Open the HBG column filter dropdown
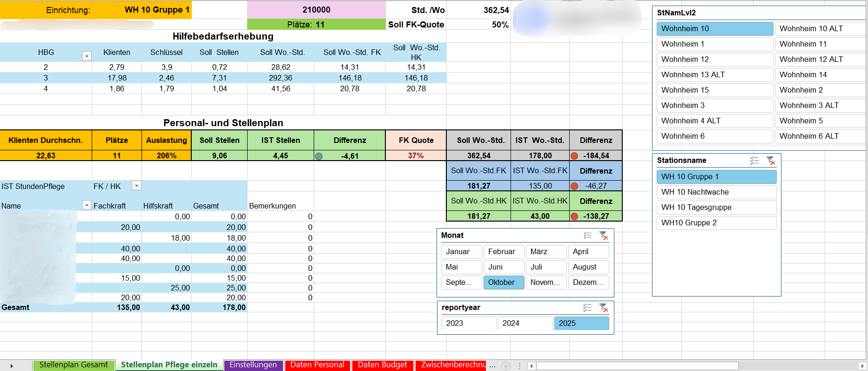 [x=87, y=56]
